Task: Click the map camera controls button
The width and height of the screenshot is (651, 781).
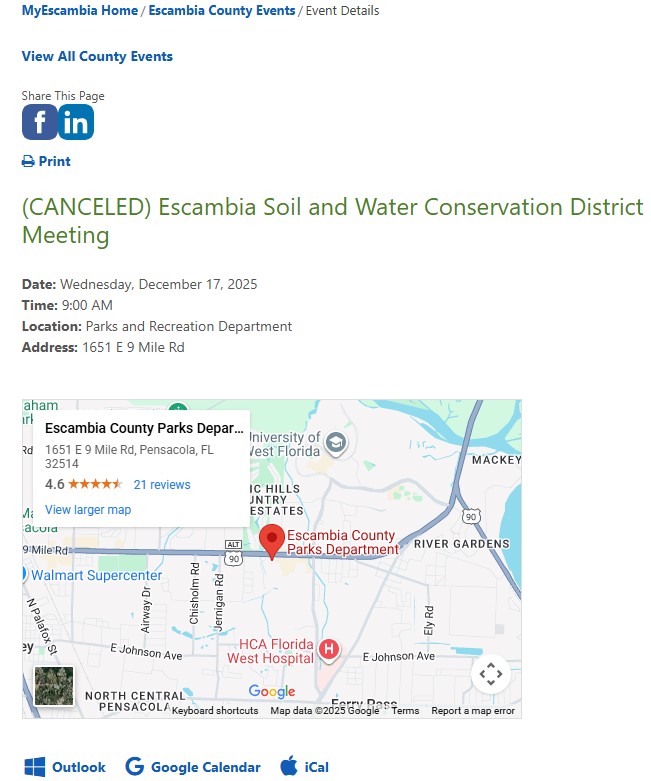Action: (x=490, y=673)
